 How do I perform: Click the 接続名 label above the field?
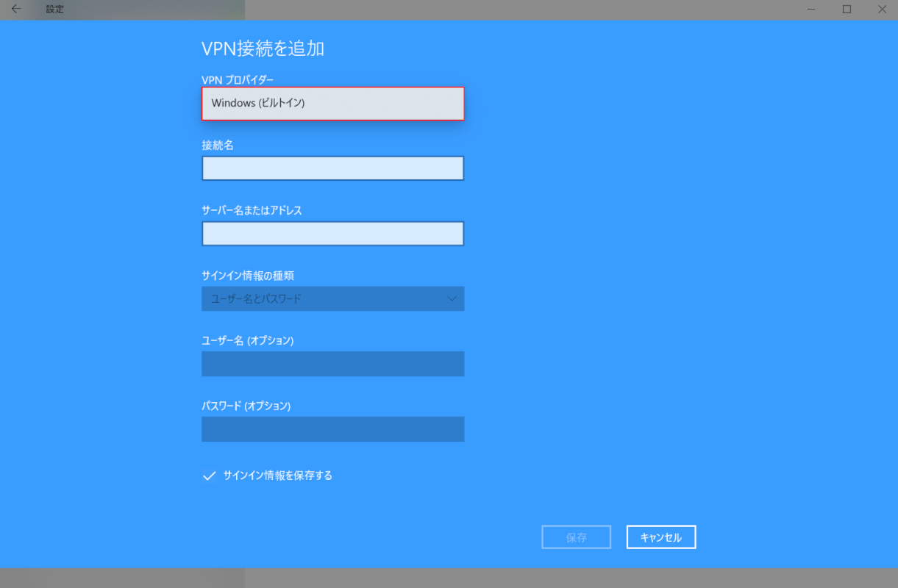pos(217,146)
